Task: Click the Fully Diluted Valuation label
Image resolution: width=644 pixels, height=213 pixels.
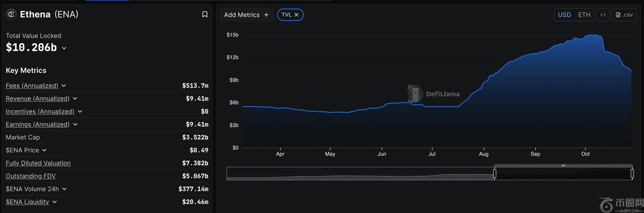Action: coord(38,163)
